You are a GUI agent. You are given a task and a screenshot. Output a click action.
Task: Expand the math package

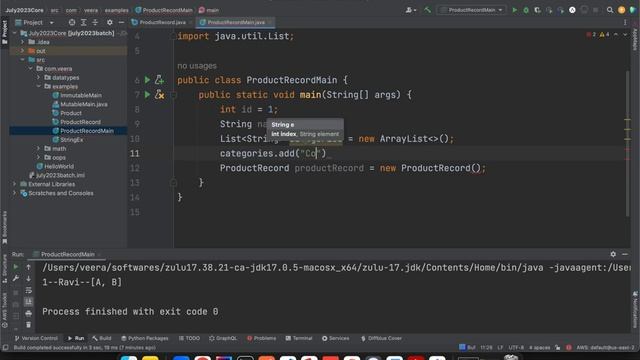(x=39, y=149)
